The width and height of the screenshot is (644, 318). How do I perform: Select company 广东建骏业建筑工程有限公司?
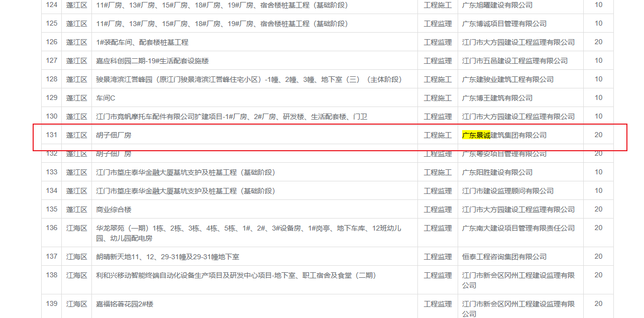tap(508, 79)
